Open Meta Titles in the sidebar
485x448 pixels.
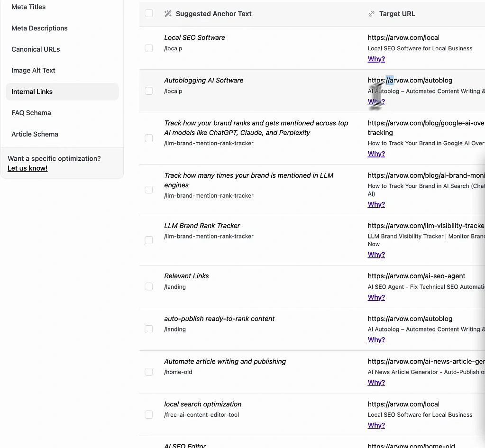point(28,7)
